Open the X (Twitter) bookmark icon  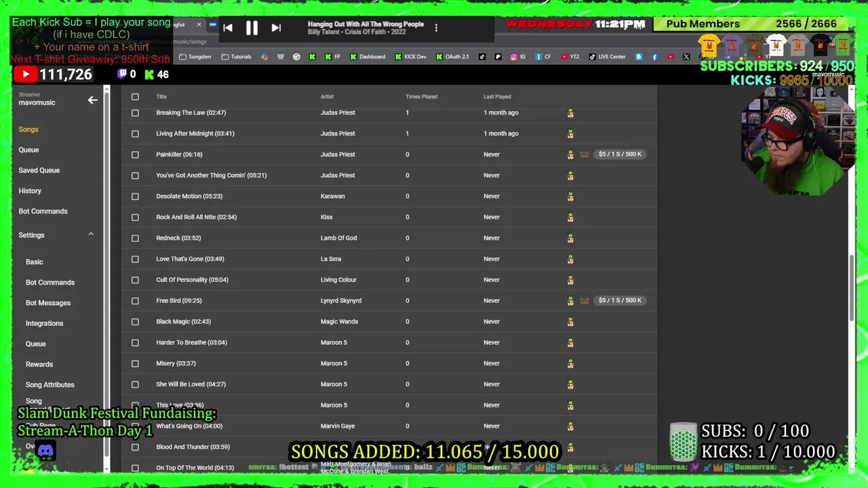pos(686,57)
